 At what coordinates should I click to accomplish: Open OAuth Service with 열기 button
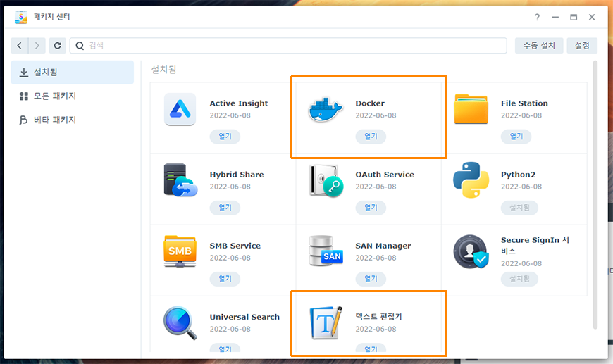pos(371,208)
